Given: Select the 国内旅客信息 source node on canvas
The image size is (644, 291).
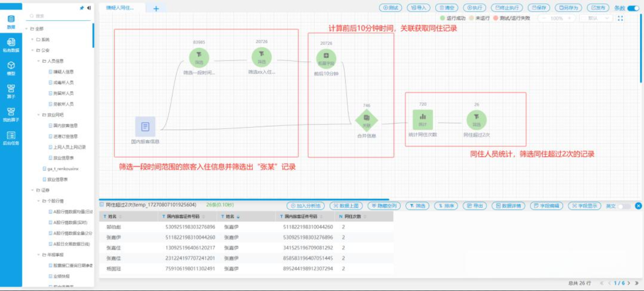Looking at the screenshot, I should 145,127.
